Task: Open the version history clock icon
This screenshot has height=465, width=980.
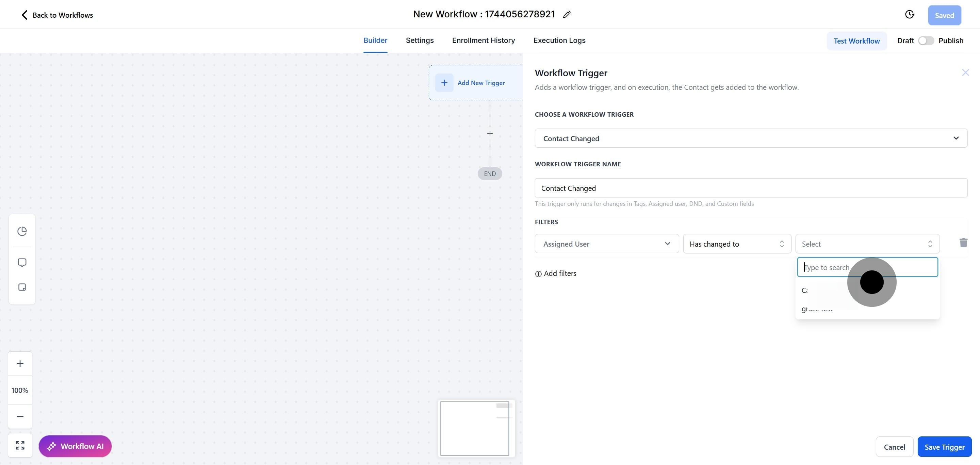Action: (909, 14)
